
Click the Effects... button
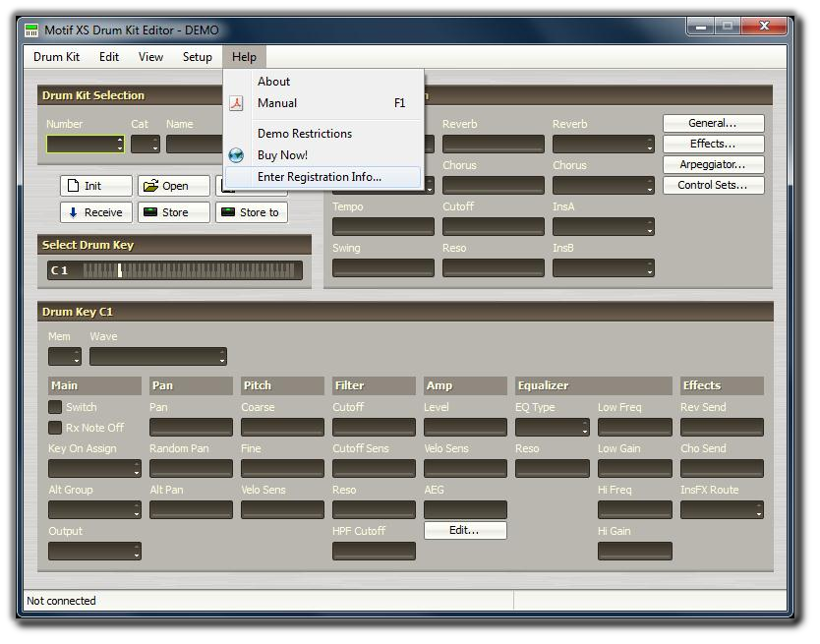(713, 144)
